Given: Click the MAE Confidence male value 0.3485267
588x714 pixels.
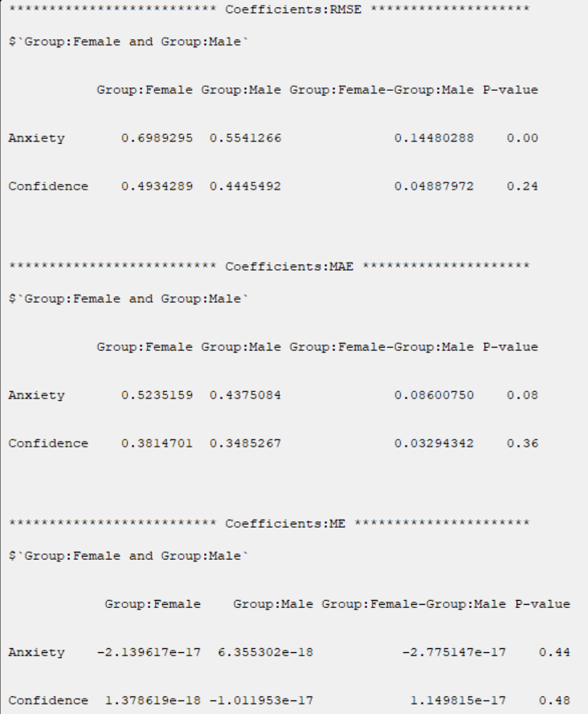Looking at the screenshot, I should pyautogui.click(x=245, y=443).
